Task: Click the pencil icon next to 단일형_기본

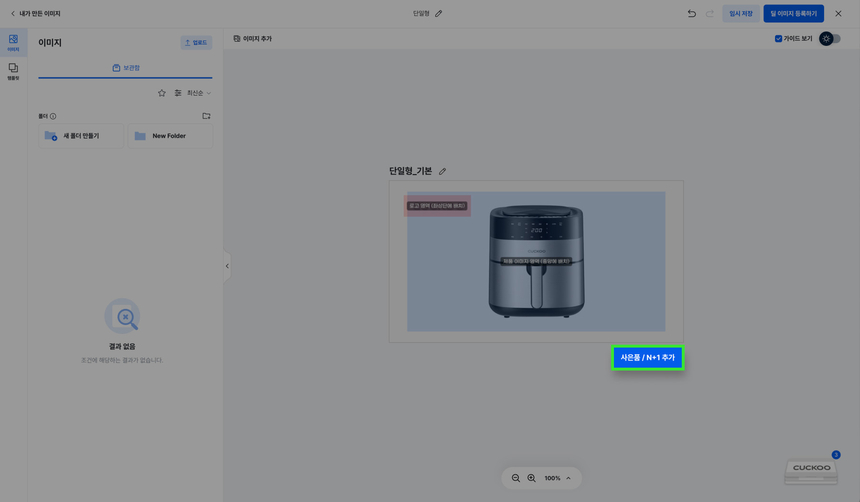Action: 443,171
